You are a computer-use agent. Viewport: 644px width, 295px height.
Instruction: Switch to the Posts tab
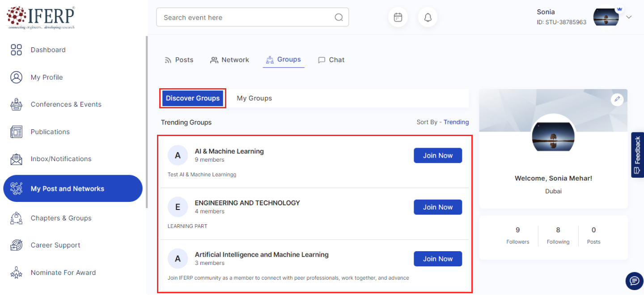click(179, 60)
